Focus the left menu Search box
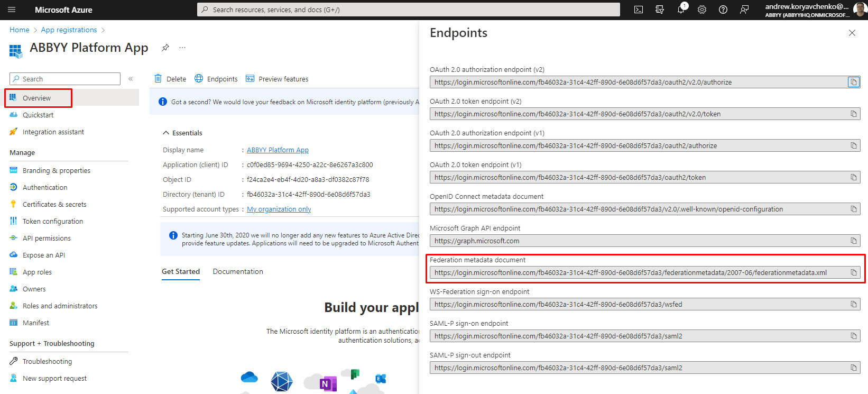Image resolution: width=868 pixels, height=394 pixels. coord(65,79)
